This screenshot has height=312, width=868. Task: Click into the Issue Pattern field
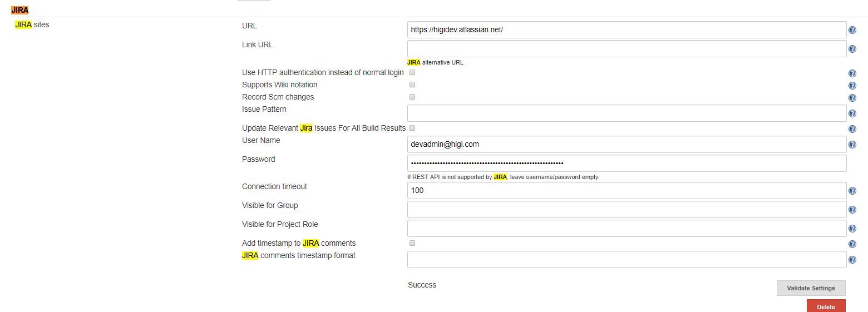[627, 113]
